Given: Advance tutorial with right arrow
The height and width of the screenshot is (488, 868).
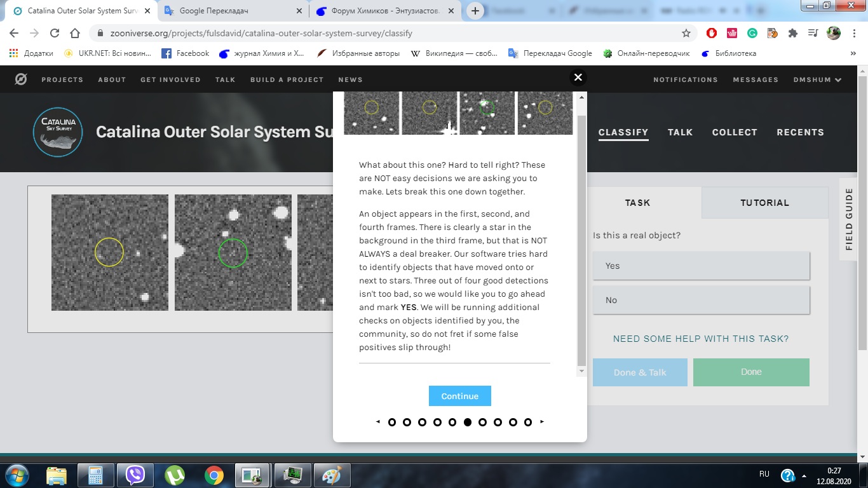Looking at the screenshot, I should [542, 422].
